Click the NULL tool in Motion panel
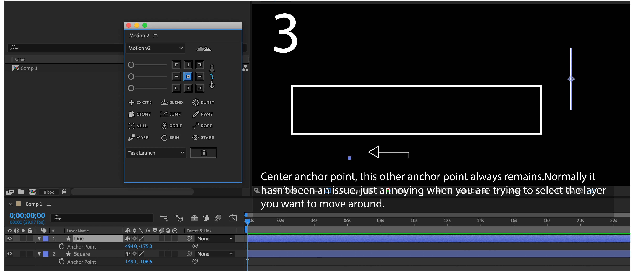 [x=138, y=126]
